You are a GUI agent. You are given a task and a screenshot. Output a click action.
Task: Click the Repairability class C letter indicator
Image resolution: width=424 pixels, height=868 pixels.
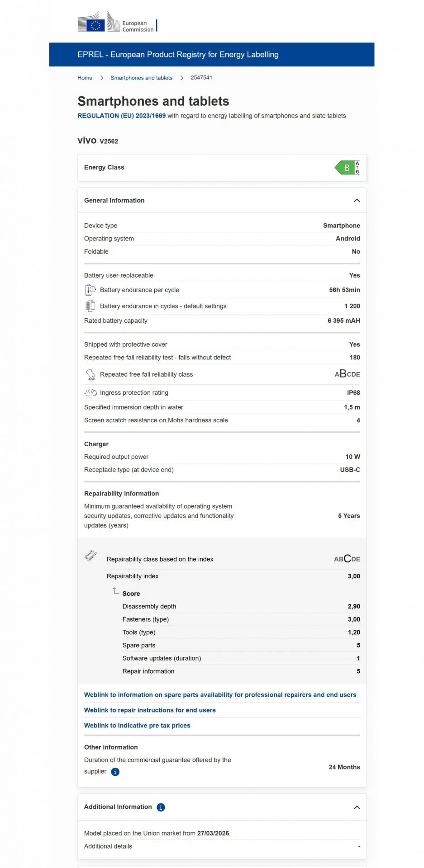(x=347, y=558)
